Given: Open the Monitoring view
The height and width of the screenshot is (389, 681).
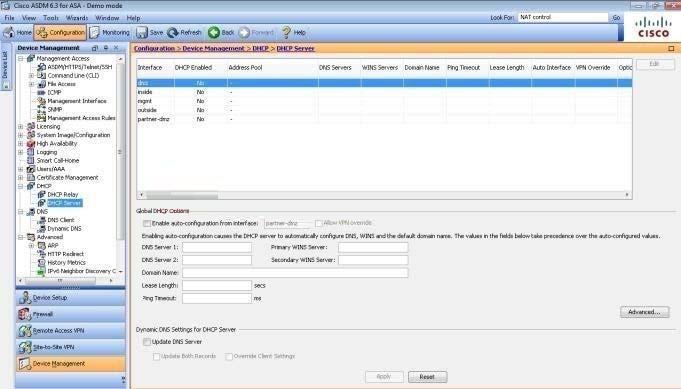Looking at the screenshot, I should point(109,33).
